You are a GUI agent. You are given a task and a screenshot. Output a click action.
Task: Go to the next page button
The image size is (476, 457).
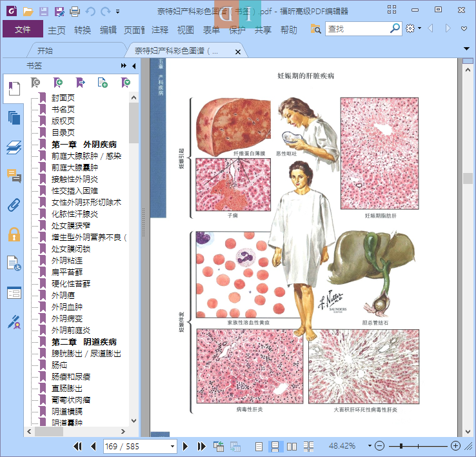[x=185, y=446]
